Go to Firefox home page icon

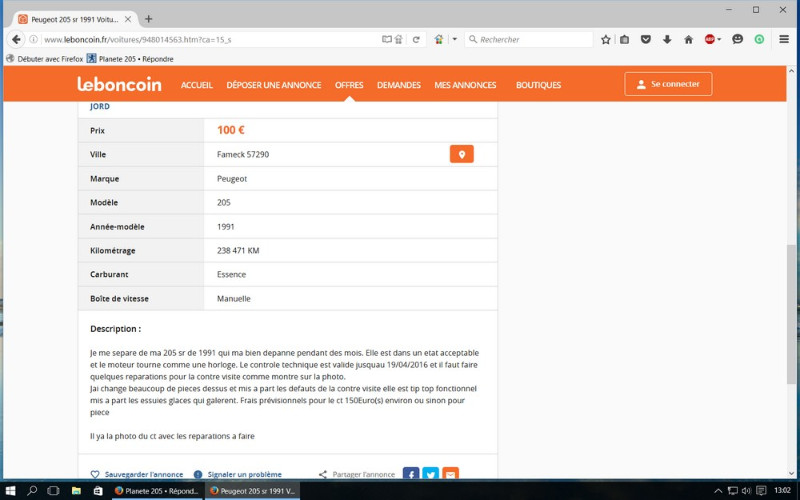coord(688,39)
